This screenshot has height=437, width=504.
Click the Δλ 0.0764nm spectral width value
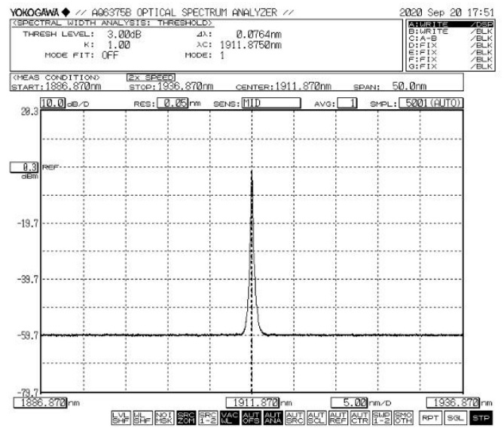pos(258,35)
